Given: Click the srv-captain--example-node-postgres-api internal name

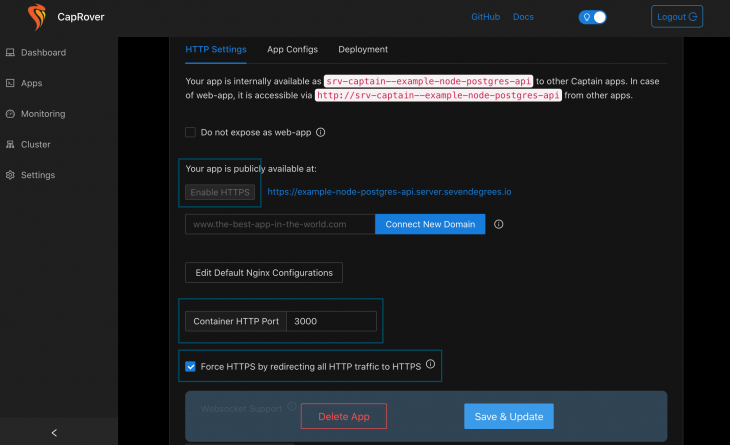Looking at the screenshot, I should click(x=428, y=81).
